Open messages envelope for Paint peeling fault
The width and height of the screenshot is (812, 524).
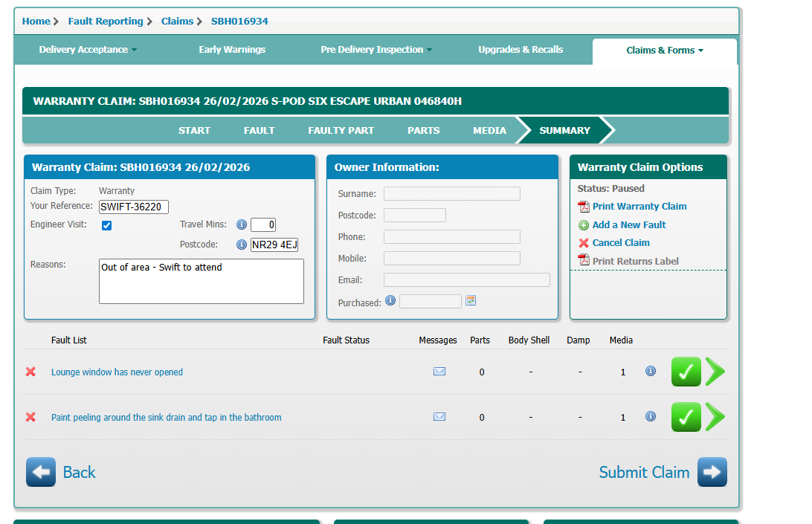[439, 417]
